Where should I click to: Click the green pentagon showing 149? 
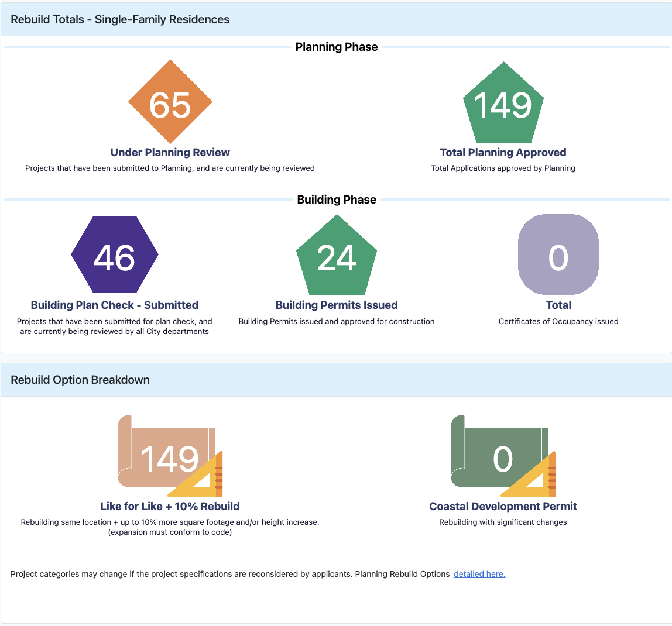[503, 104]
